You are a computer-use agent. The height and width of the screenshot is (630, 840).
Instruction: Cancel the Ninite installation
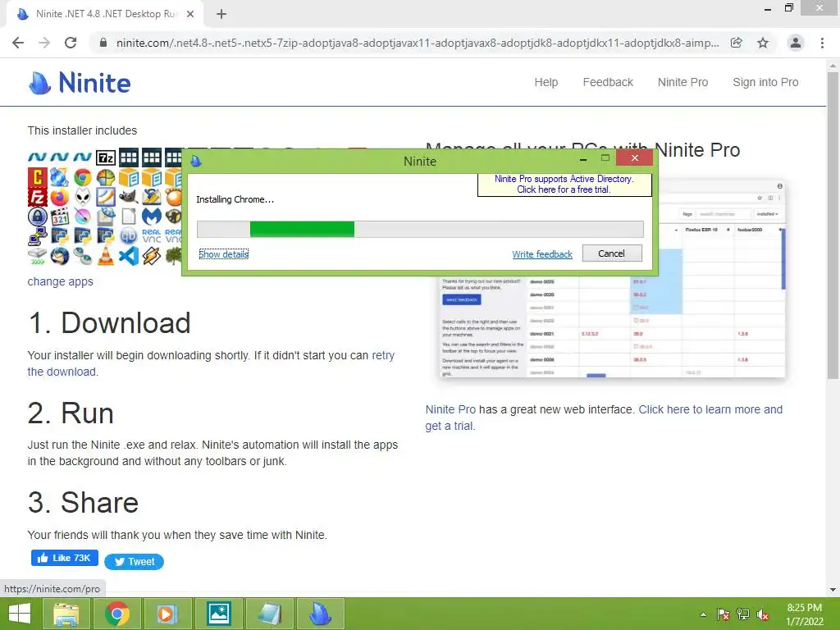pyautogui.click(x=612, y=253)
